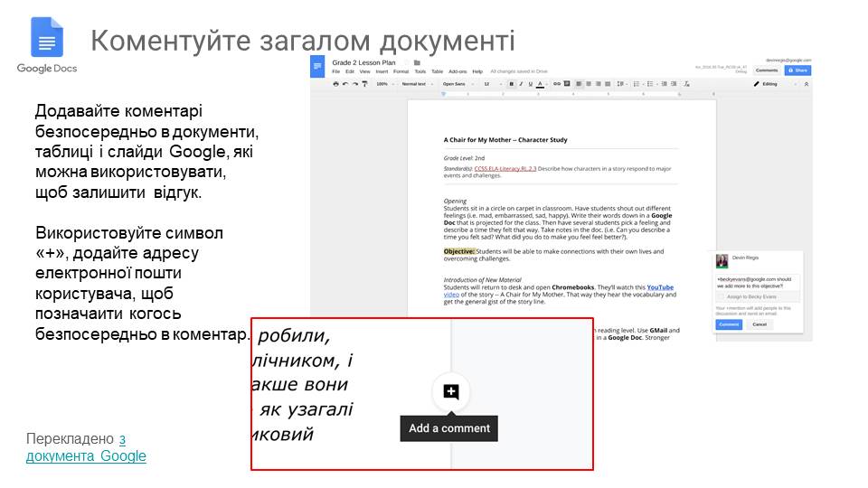Click the blue Share button
Image resolution: width=868 pixels, height=488 pixels.
[x=797, y=70]
